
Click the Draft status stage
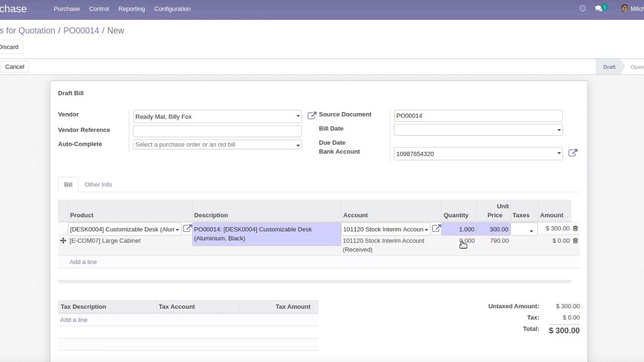pyautogui.click(x=609, y=67)
